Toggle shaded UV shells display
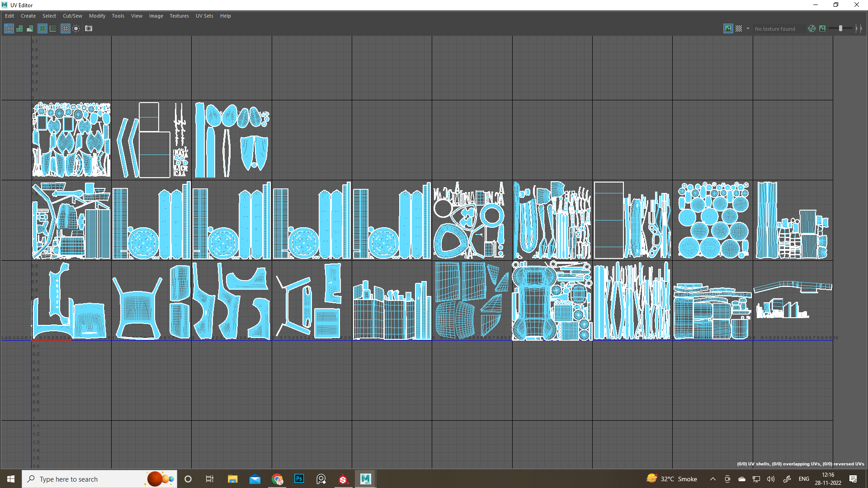The height and width of the screenshot is (488, 868). pos(19,28)
